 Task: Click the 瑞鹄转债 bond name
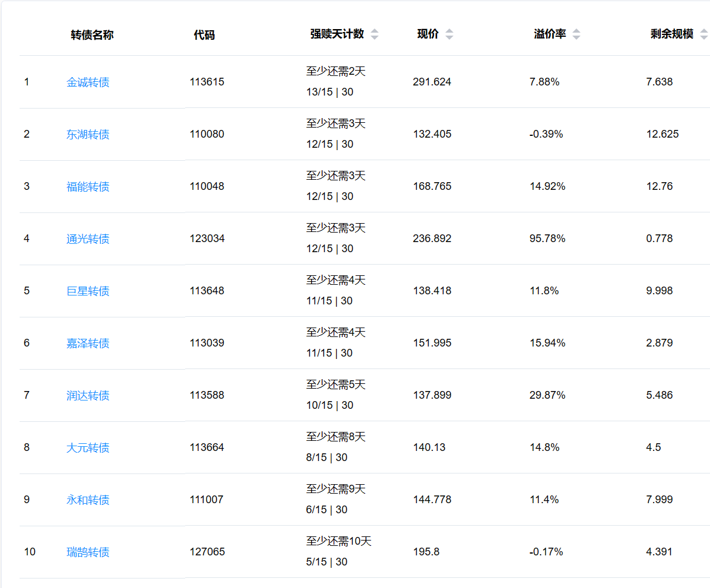click(88, 552)
